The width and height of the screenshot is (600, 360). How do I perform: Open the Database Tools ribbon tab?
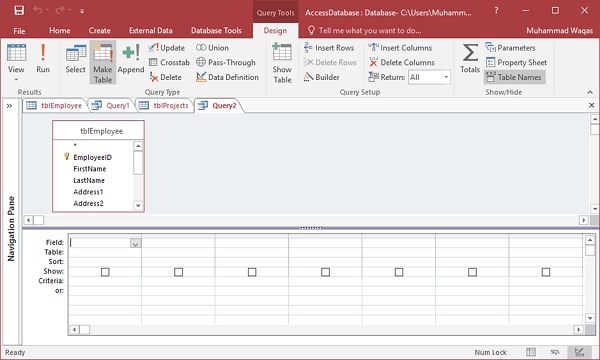tap(216, 31)
